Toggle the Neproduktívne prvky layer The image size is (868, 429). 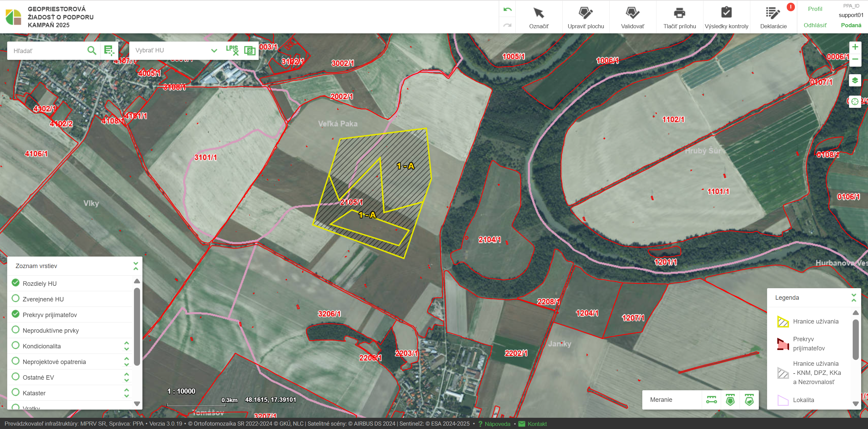[x=16, y=330]
